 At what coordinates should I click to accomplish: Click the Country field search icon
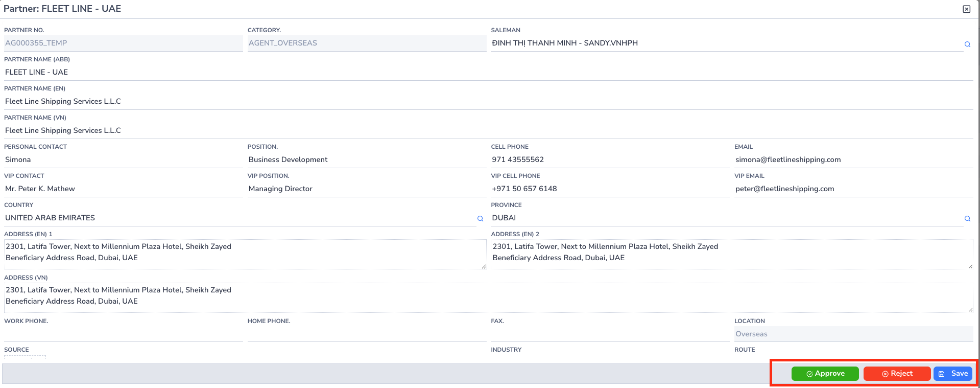coord(480,218)
